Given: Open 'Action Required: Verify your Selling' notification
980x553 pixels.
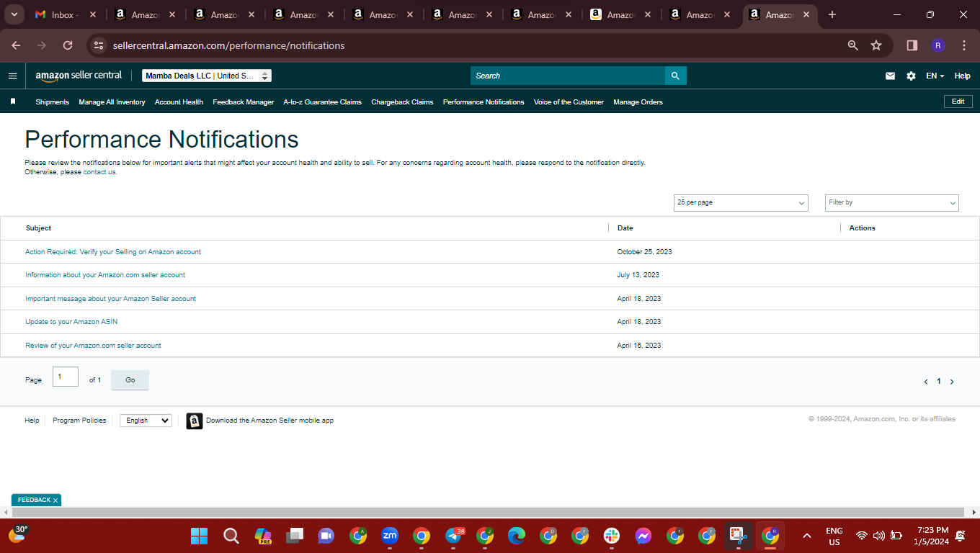Looking at the screenshot, I should [x=113, y=252].
